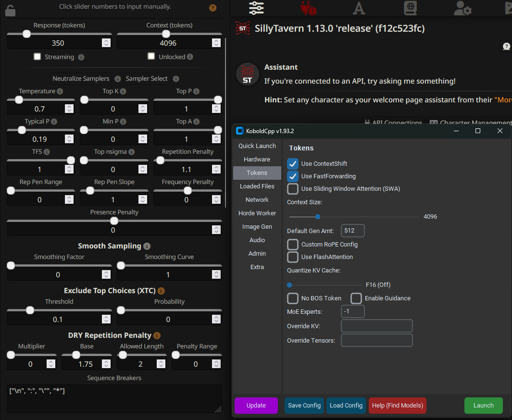Click the Response tokens stepper arrows

coord(106,43)
